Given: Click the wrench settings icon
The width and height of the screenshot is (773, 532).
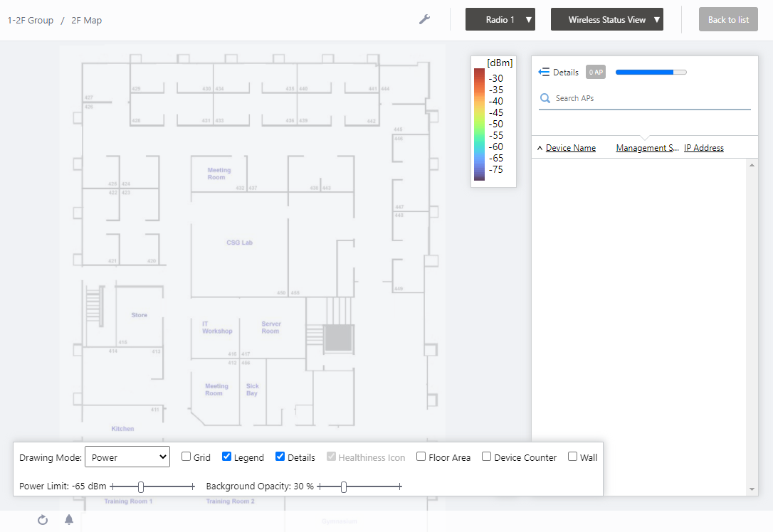Looking at the screenshot, I should 424,20.
